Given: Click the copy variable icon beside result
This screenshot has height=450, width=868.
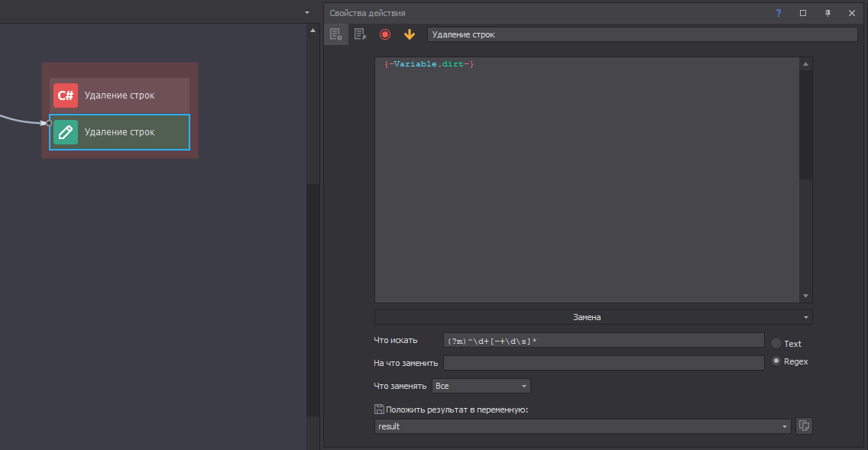Looking at the screenshot, I should click(x=804, y=426).
